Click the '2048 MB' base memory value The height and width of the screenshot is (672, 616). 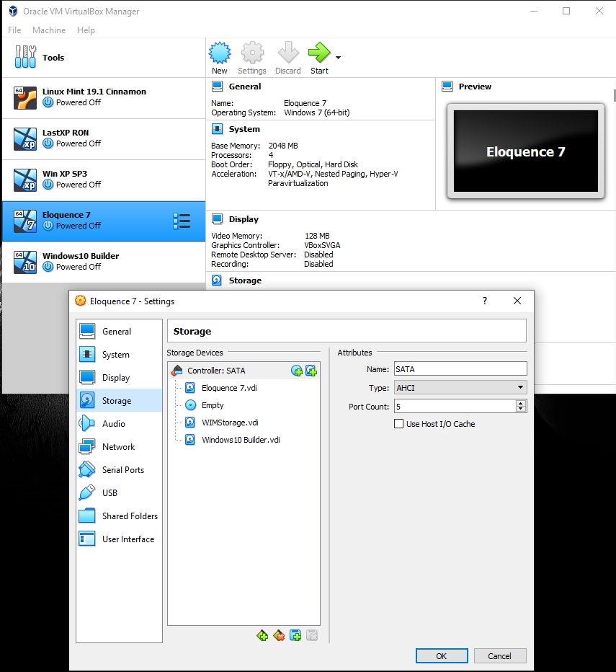283,146
